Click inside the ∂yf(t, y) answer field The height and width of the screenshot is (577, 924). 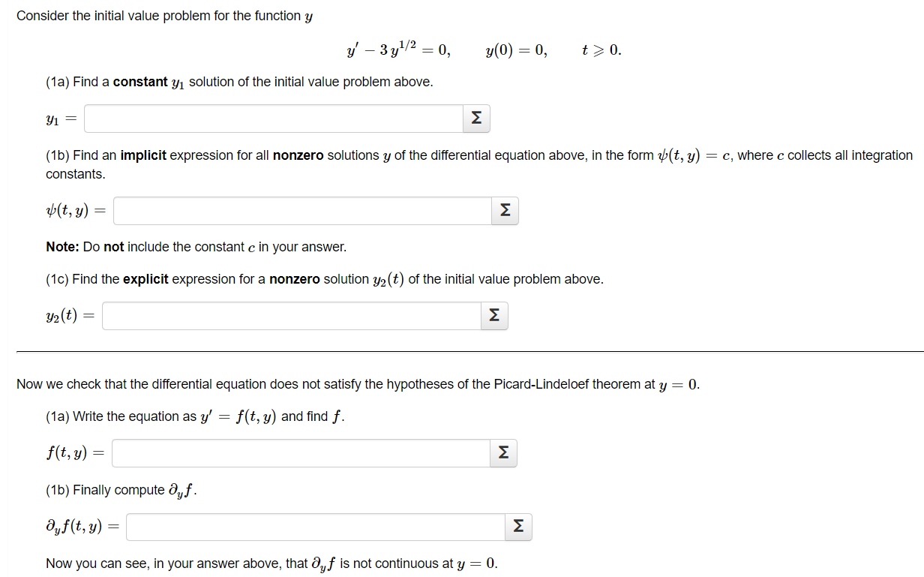tap(315, 527)
